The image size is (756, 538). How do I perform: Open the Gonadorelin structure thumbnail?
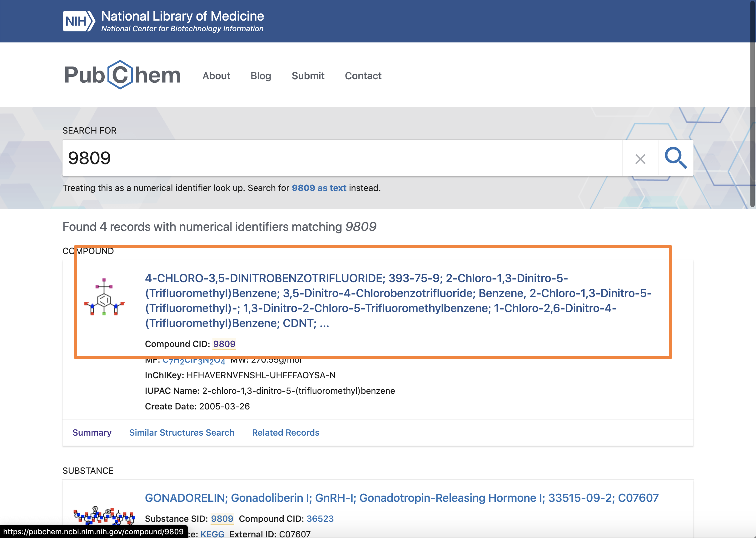(104, 515)
